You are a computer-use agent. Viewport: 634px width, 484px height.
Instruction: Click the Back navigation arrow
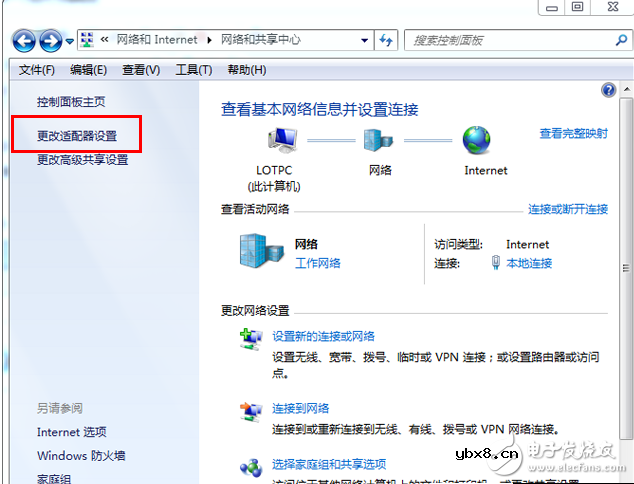(x=24, y=40)
